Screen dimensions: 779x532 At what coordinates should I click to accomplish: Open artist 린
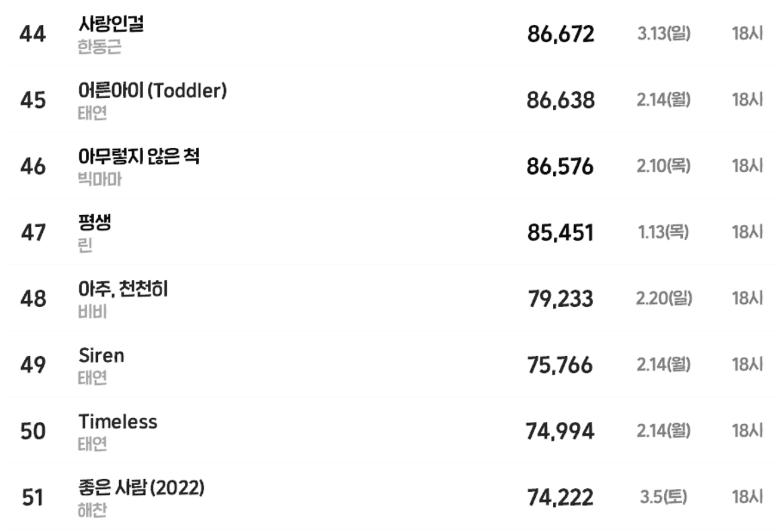pyautogui.click(x=85, y=246)
